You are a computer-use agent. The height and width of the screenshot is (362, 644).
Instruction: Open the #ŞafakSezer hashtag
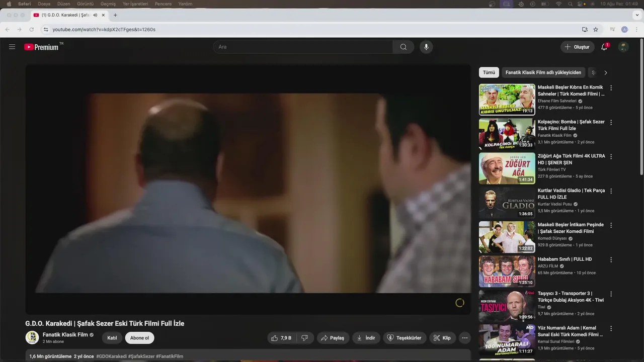[141, 356]
